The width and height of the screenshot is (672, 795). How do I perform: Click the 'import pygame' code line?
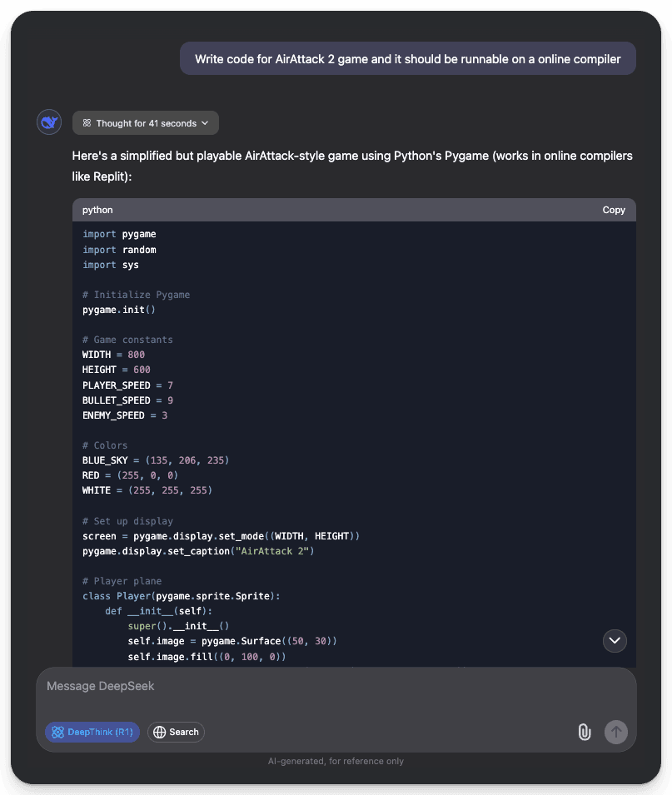coord(119,234)
